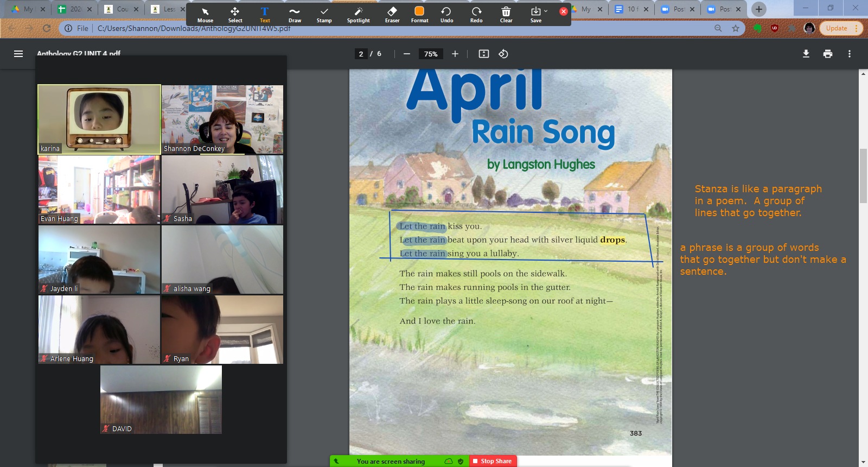Select Arlene Huang's video tile

[x=99, y=330]
